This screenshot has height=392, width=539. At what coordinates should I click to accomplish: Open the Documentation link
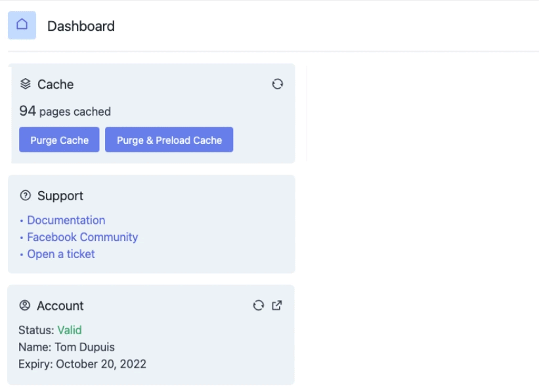66,220
